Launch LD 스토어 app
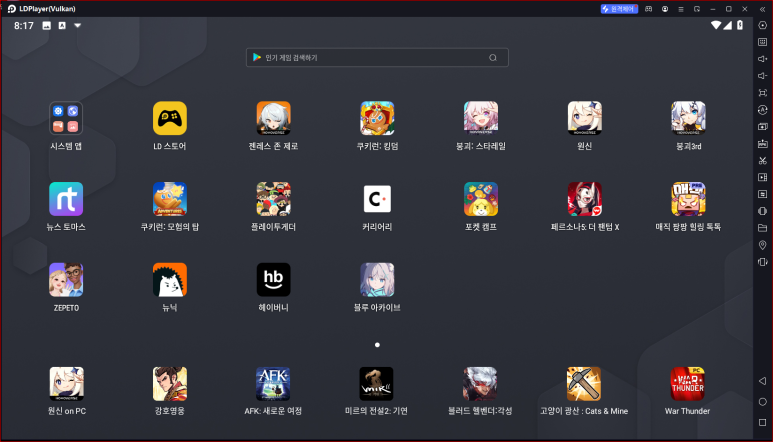773x442 pixels. pyautogui.click(x=170, y=118)
